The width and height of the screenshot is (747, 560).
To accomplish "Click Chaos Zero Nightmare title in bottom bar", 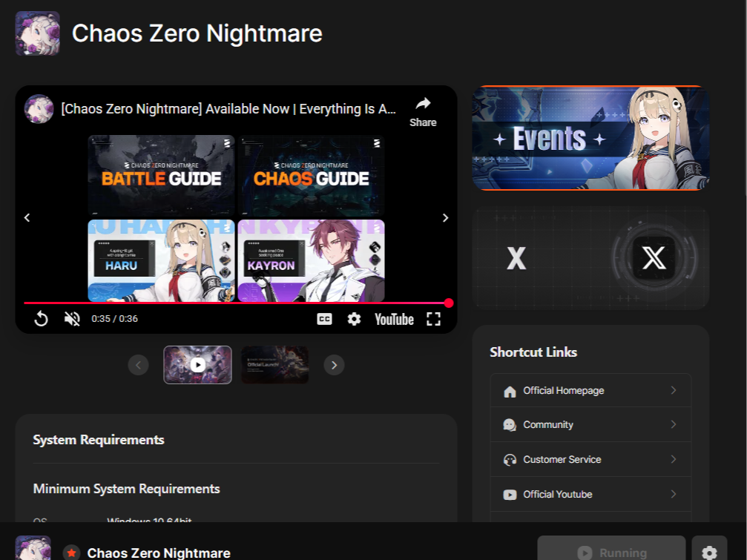I will click(159, 553).
